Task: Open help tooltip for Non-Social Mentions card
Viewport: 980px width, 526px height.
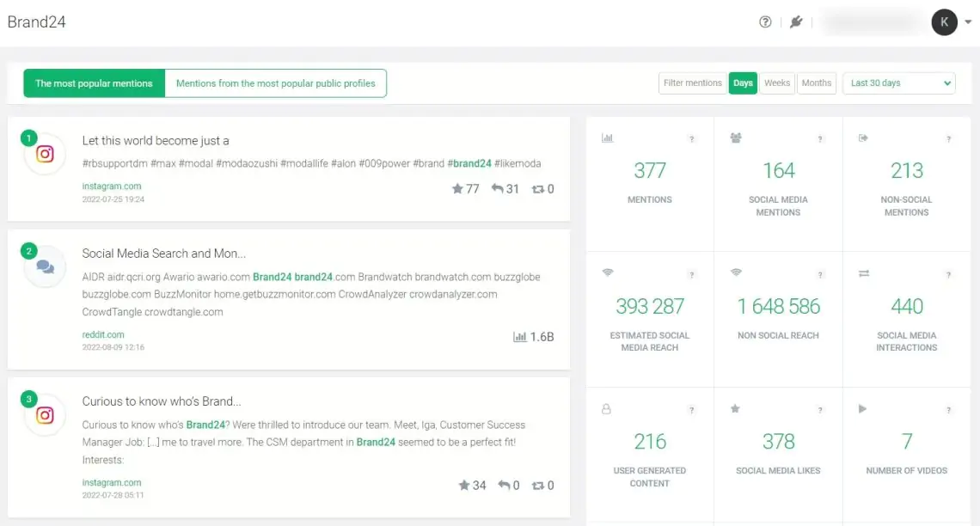Action: (x=948, y=139)
